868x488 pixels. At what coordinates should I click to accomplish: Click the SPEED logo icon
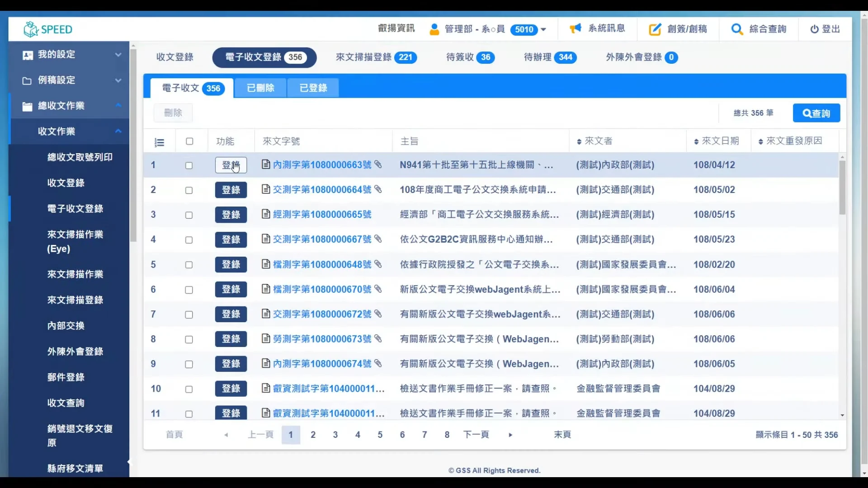click(31, 29)
